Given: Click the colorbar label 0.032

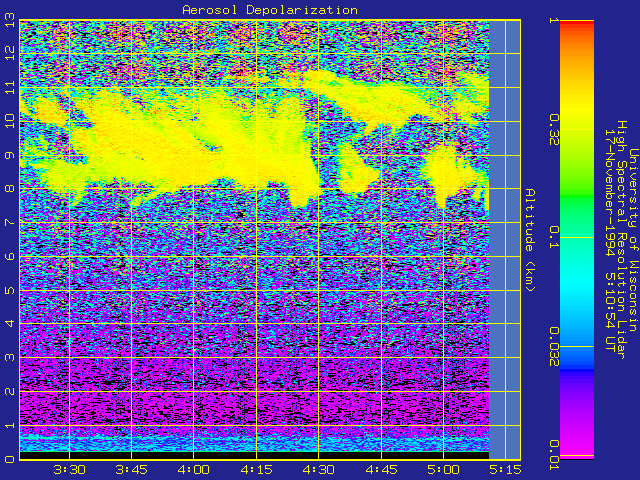Looking at the screenshot, I should coord(554,347).
